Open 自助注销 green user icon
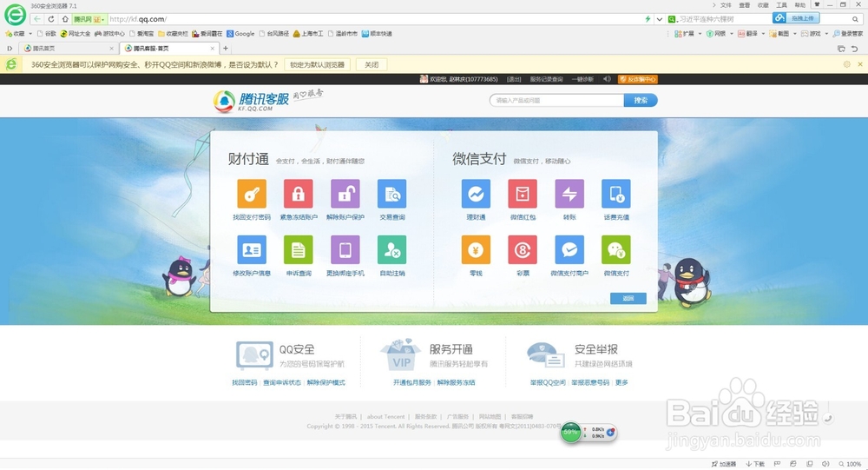The width and height of the screenshot is (868, 470). tap(392, 250)
